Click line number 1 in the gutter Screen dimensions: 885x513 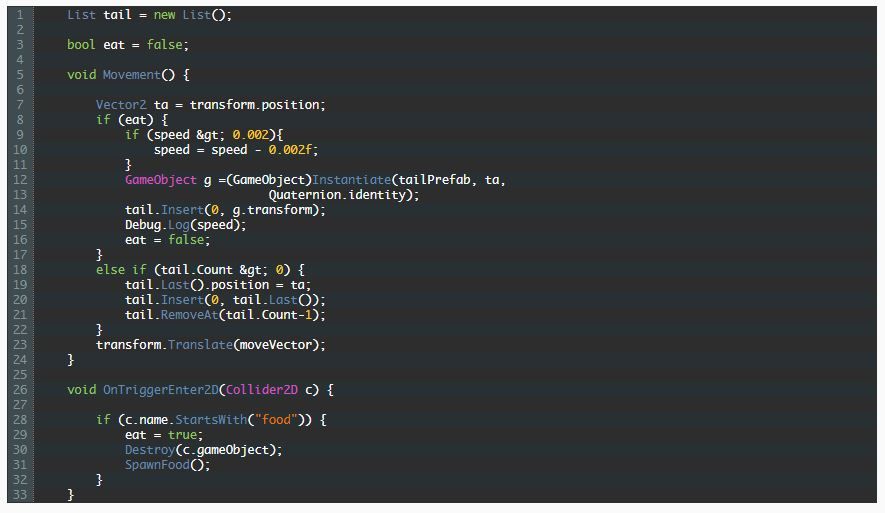click(x=19, y=15)
